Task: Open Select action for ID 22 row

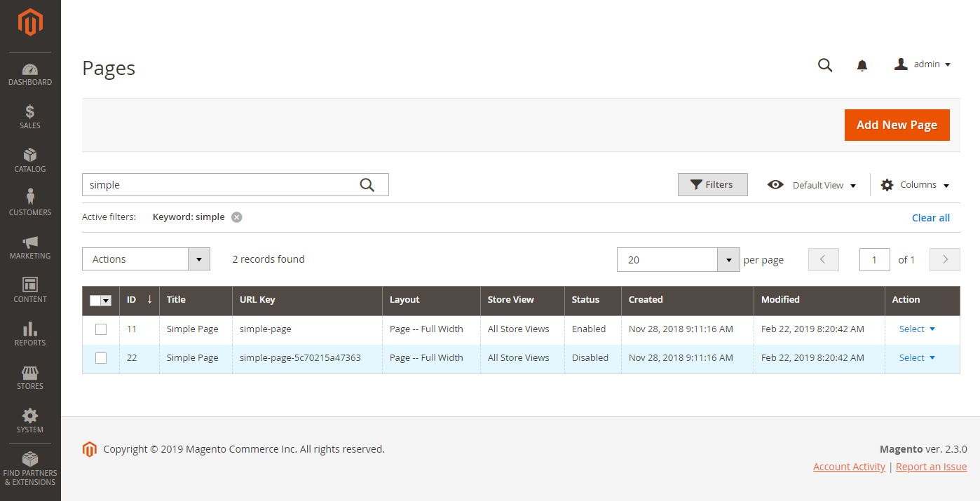Action: pos(918,358)
